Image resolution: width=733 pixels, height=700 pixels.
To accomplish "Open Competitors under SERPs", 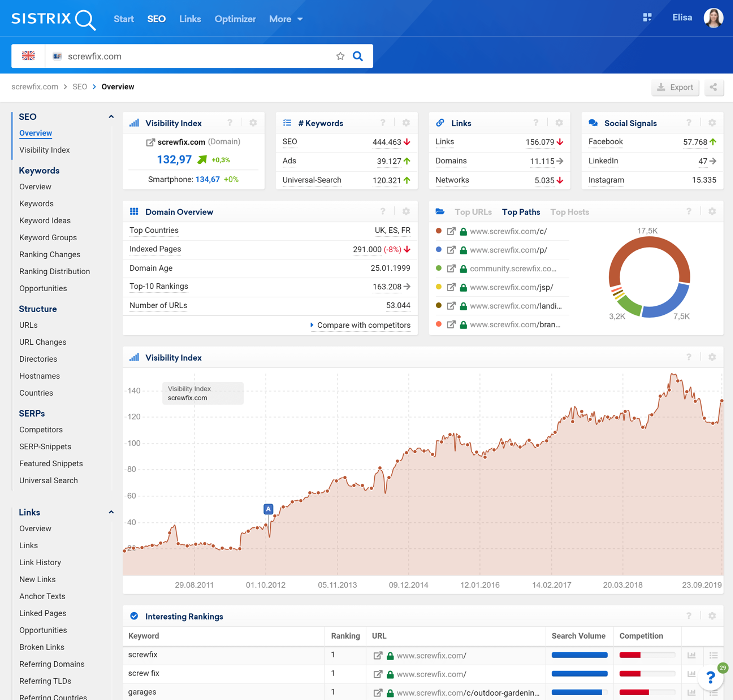I will [41, 429].
